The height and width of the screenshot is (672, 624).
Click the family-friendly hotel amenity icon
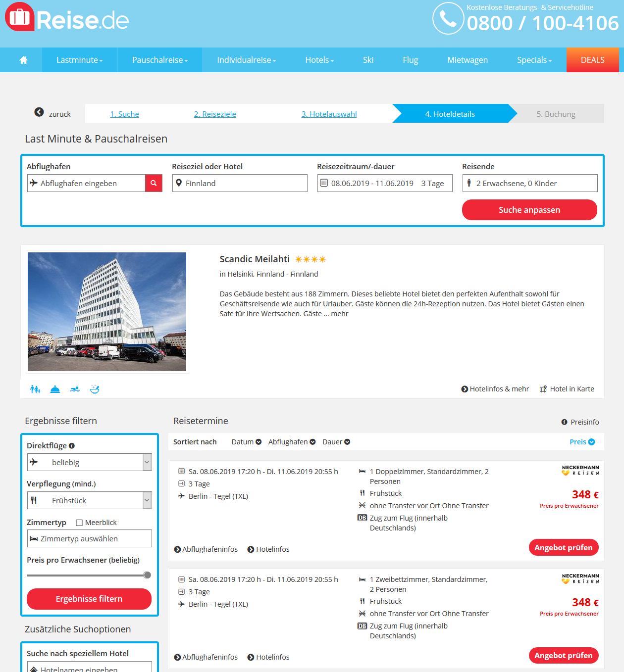pos(35,389)
